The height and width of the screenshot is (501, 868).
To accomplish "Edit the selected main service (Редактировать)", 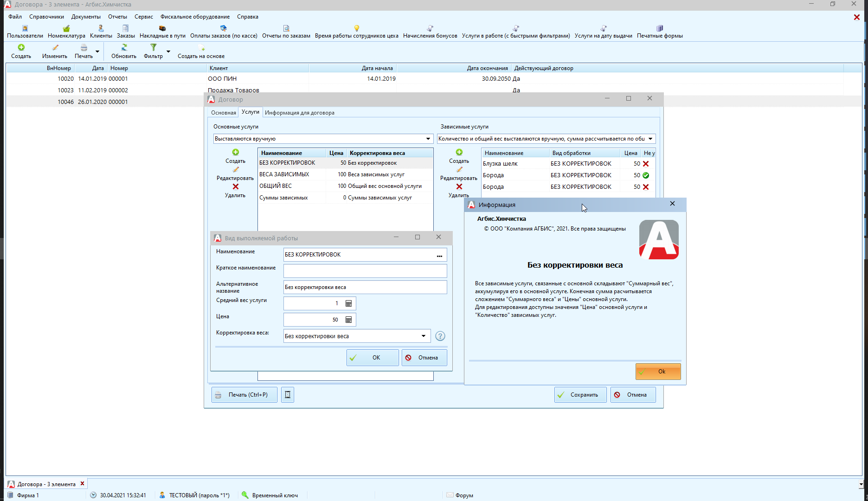I will pyautogui.click(x=235, y=173).
